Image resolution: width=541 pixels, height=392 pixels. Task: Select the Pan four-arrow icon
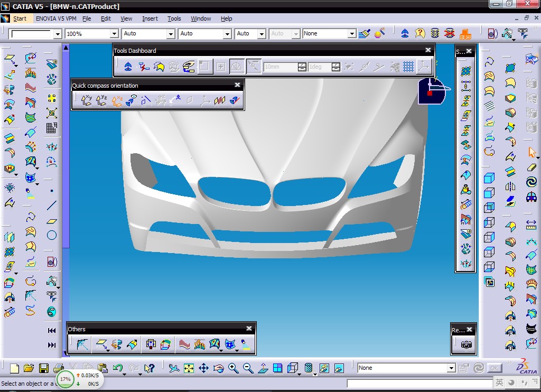point(203,368)
